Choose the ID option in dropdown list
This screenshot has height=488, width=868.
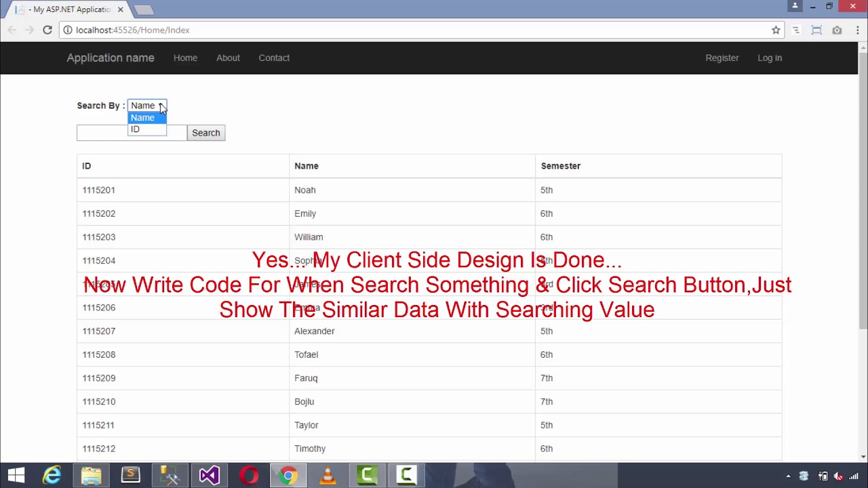coord(147,129)
